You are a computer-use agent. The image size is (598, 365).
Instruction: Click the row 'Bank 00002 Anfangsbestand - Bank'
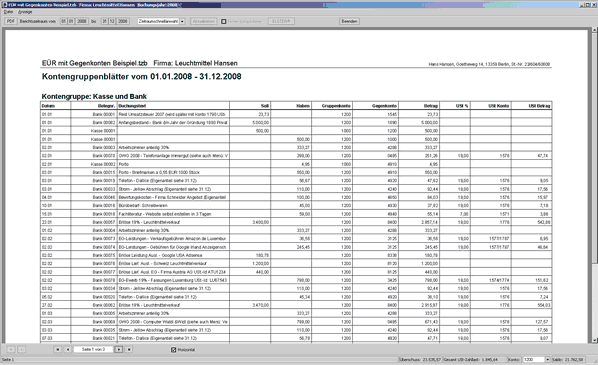296,122
